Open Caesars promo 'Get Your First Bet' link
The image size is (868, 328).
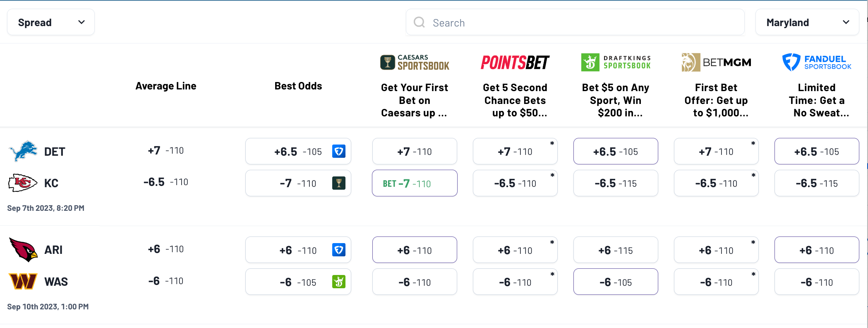[x=415, y=100]
